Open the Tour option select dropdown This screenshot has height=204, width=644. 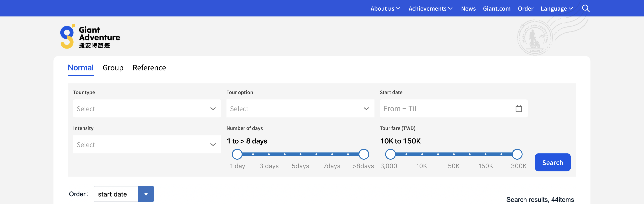pos(300,109)
